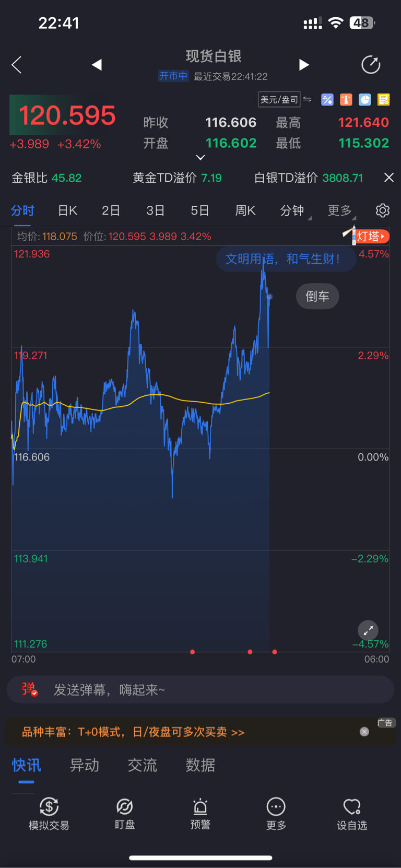Go to next instrument with right triangle

[x=304, y=65]
